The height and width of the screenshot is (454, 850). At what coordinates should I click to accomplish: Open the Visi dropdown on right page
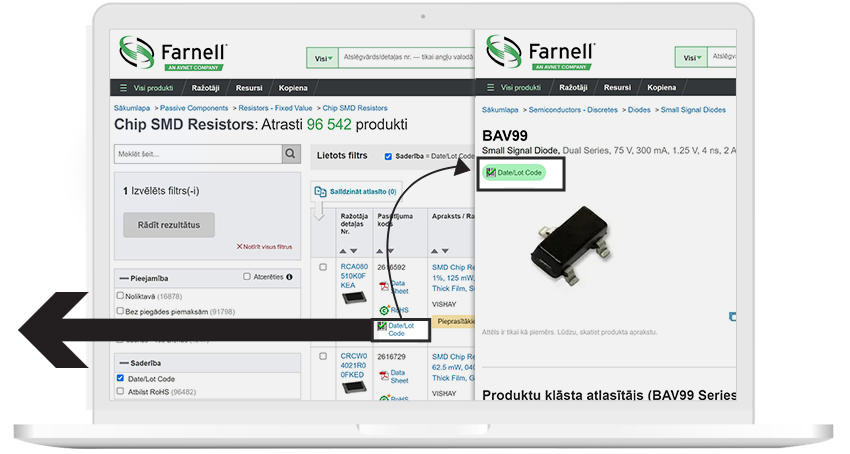691,57
